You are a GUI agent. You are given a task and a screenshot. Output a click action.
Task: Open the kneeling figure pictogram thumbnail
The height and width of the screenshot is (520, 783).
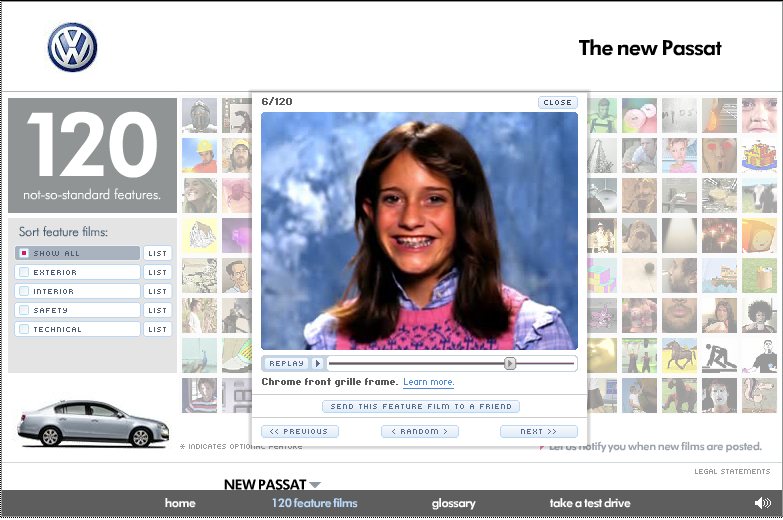tap(719, 355)
